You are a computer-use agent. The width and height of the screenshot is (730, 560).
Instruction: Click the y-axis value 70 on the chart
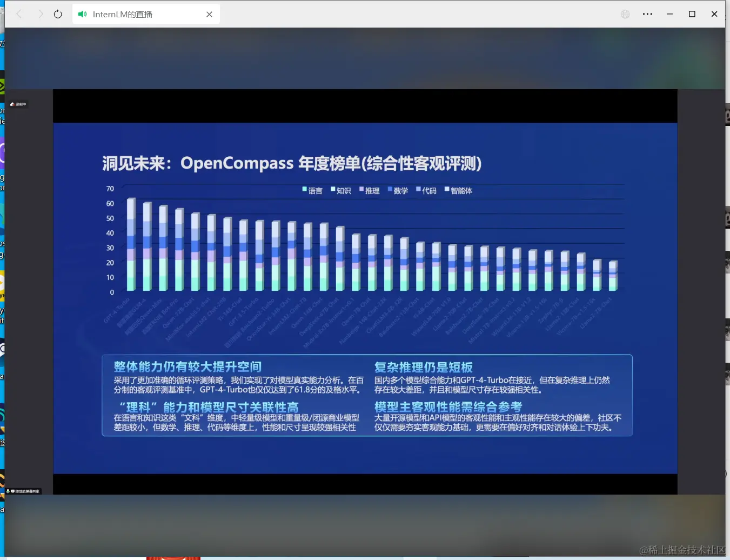(110, 189)
